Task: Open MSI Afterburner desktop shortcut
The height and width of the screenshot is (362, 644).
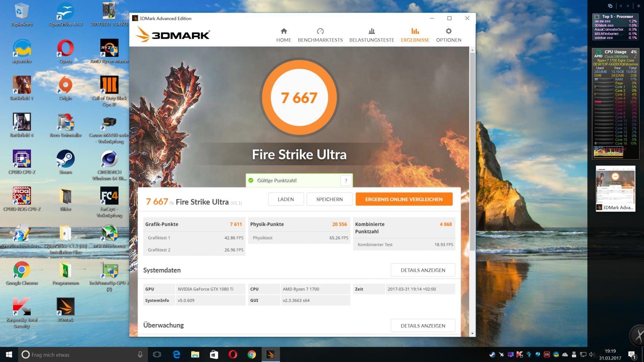Action: click(x=109, y=236)
